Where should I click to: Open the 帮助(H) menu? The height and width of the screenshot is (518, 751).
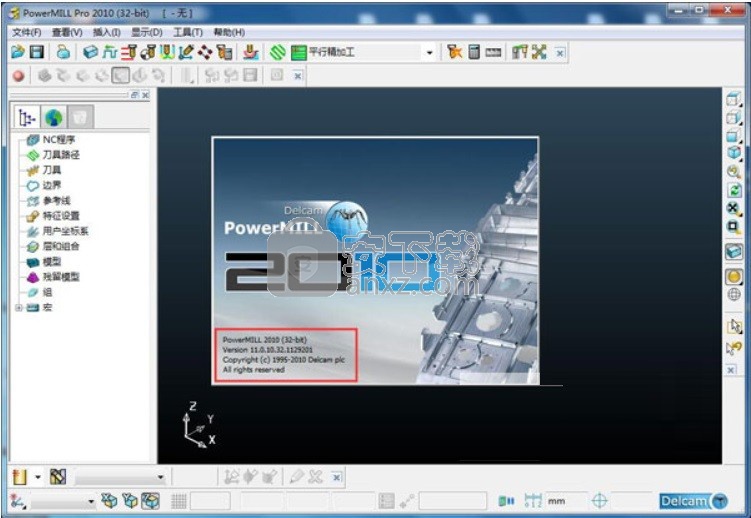229,33
